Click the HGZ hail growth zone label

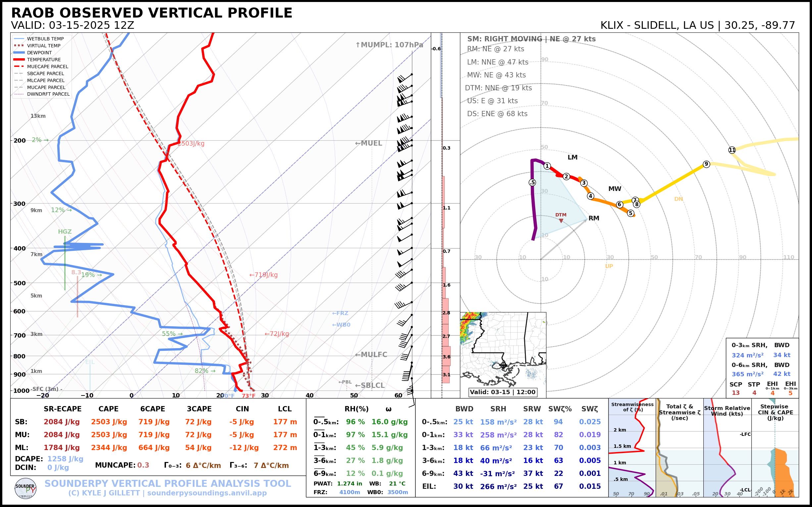tap(65, 232)
